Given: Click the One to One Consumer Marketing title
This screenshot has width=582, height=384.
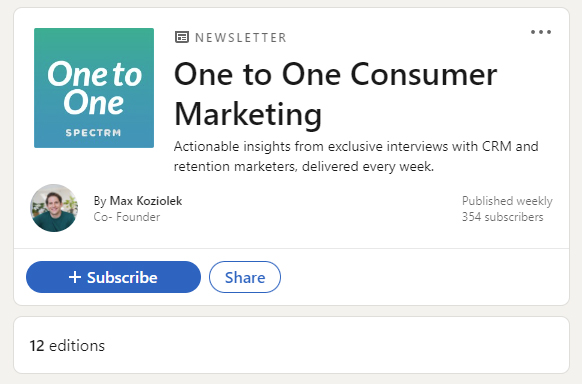Looking at the screenshot, I should click(x=336, y=94).
